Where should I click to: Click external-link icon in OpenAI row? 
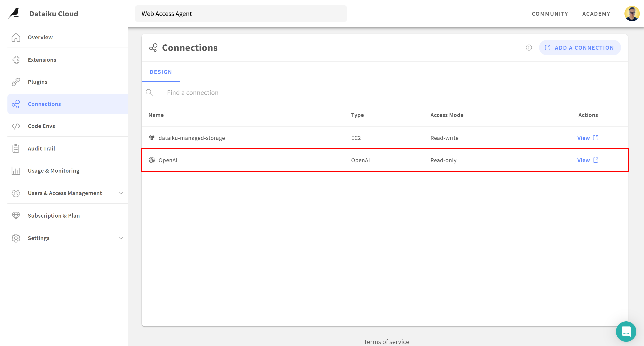(596, 160)
